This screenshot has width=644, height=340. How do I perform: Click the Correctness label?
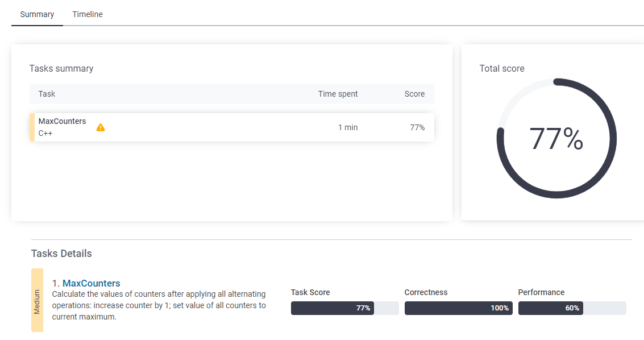426,292
